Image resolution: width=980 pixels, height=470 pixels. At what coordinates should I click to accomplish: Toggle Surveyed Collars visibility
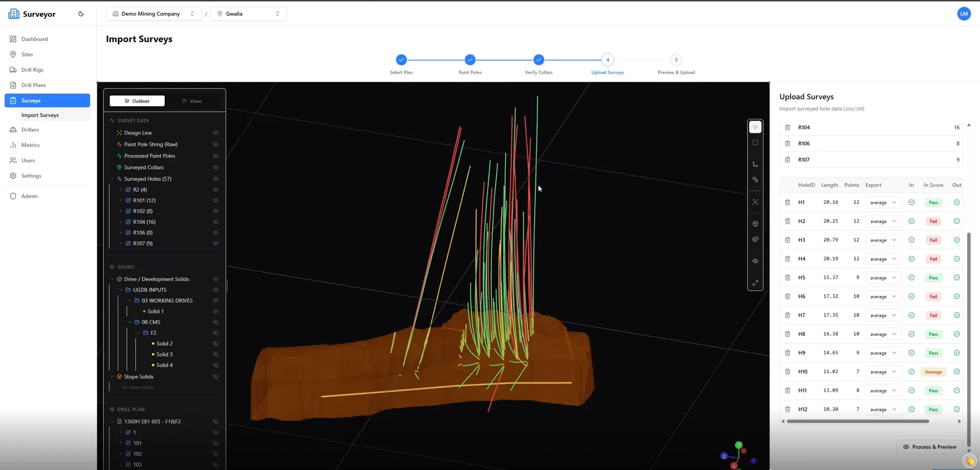215,167
